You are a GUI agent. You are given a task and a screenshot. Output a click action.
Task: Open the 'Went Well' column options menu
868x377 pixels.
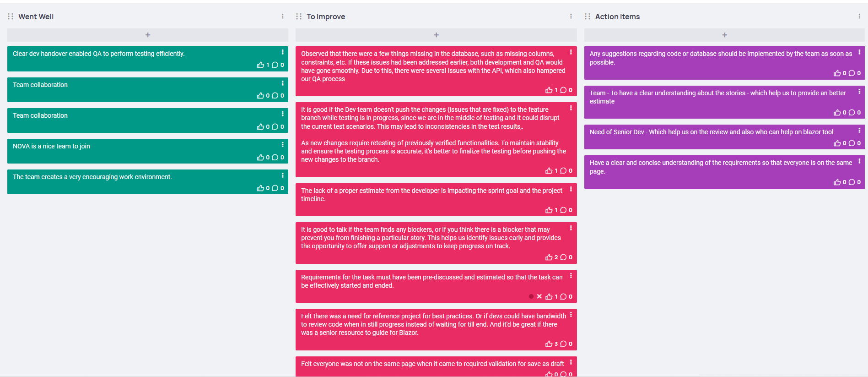pos(283,16)
